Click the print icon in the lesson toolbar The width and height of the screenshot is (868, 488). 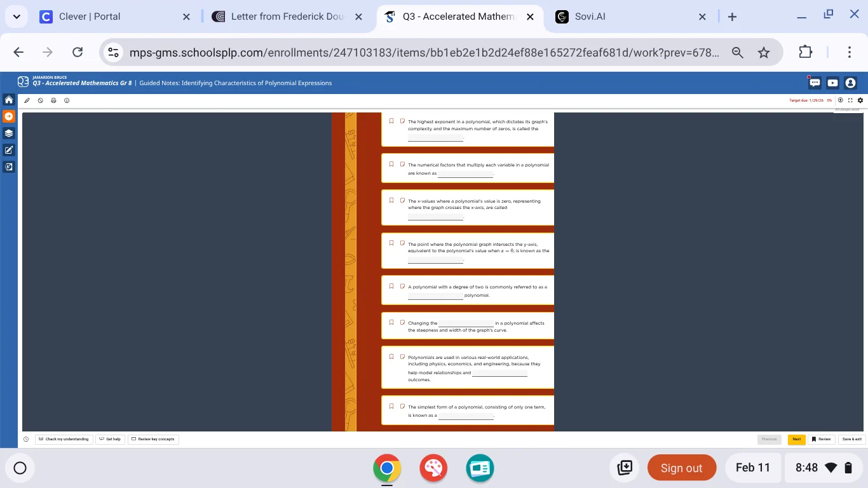53,100
